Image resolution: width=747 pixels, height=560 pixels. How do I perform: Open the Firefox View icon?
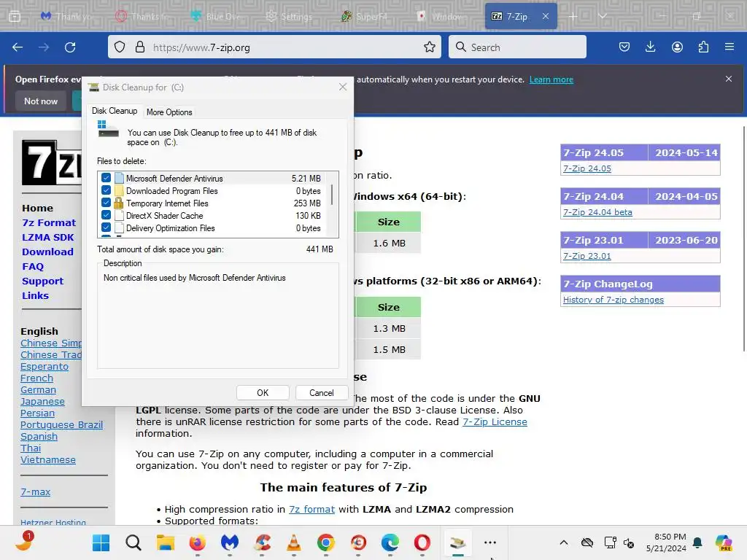pyautogui.click(x=15, y=17)
